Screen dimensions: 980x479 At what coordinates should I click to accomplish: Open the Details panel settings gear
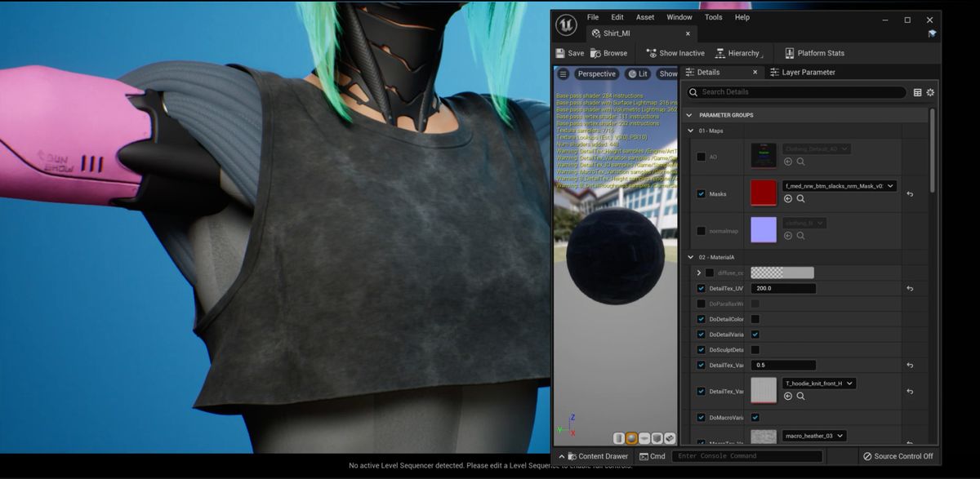[930, 92]
